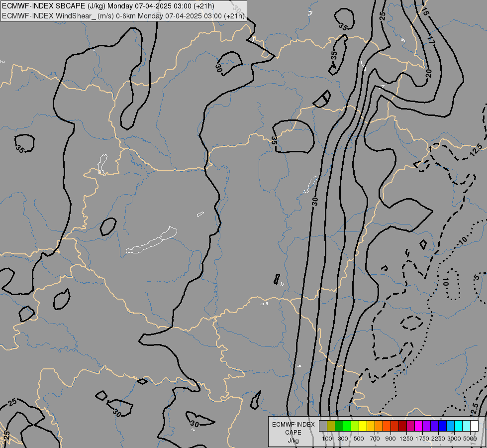Click the legend value 100

pyautogui.click(x=327, y=439)
